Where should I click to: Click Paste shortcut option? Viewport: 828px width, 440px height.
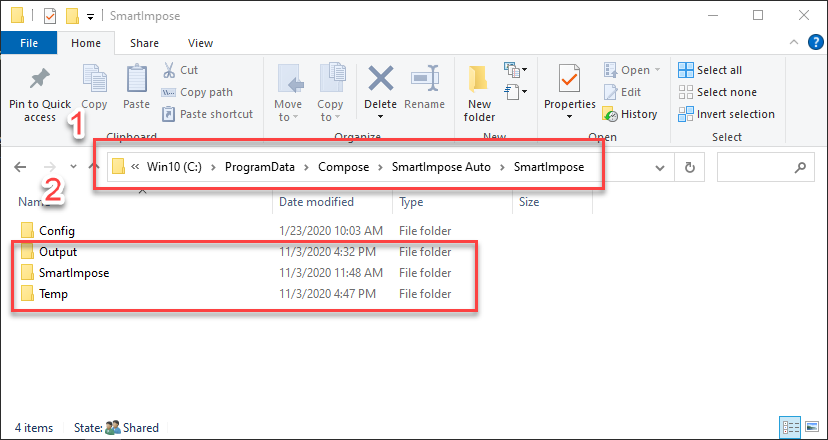pos(207,114)
